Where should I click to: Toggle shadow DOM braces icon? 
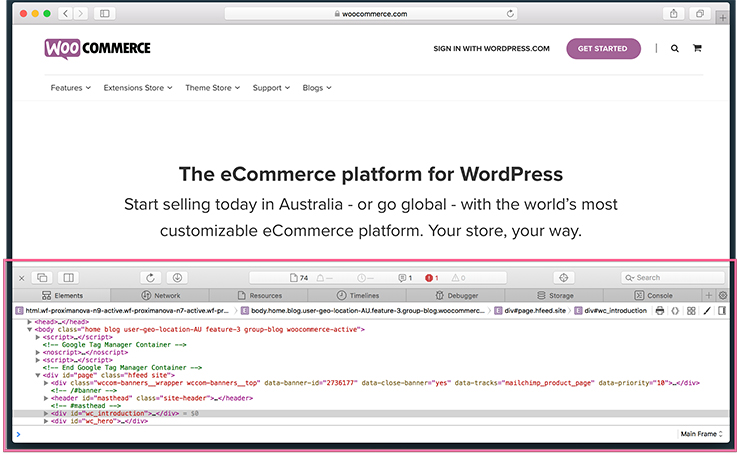(x=675, y=311)
